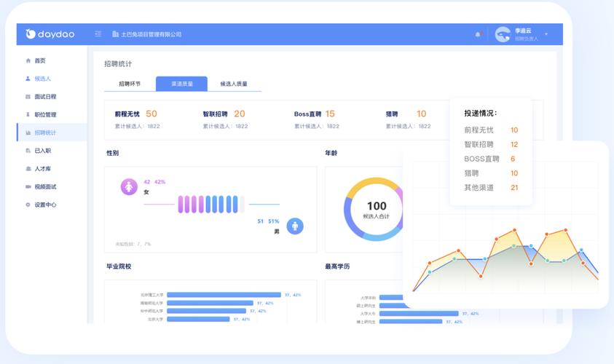Click company name 土巴兔项目管理有限公司
The width and height of the screenshot is (614, 364).
point(151,34)
